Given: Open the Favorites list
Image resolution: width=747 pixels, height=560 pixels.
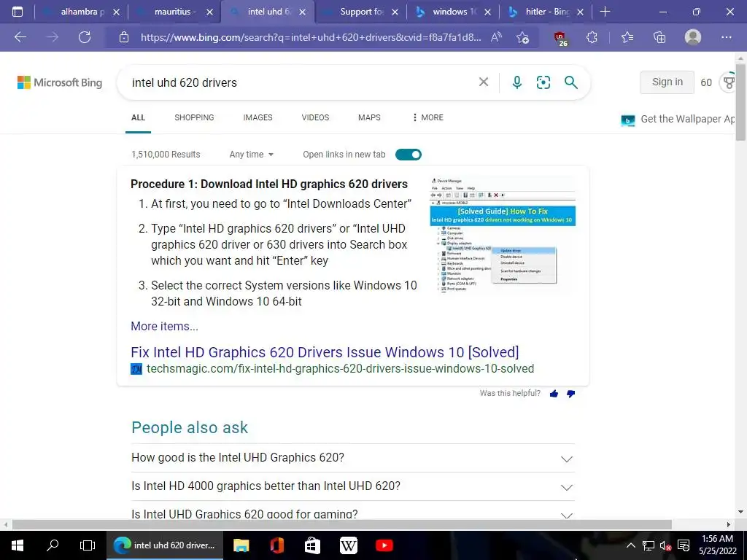Looking at the screenshot, I should pyautogui.click(x=627, y=37).
